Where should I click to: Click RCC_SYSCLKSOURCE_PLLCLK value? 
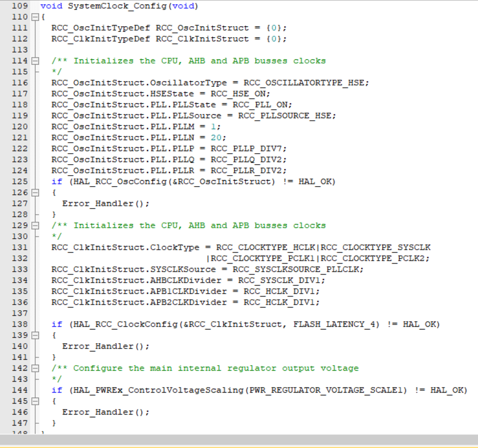(296, 269)
